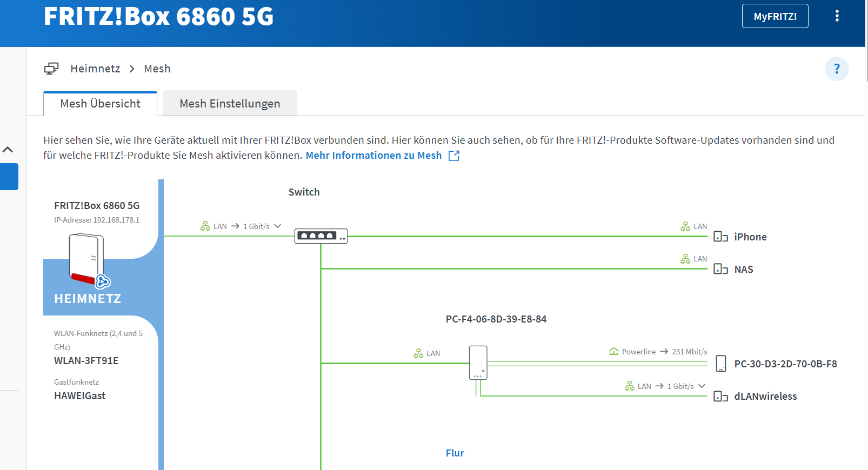Screen dimensions: 868x470
Task: Click the PC-F4-06-8D-39-E8-84 label
Action: click(x=496, y=319)
